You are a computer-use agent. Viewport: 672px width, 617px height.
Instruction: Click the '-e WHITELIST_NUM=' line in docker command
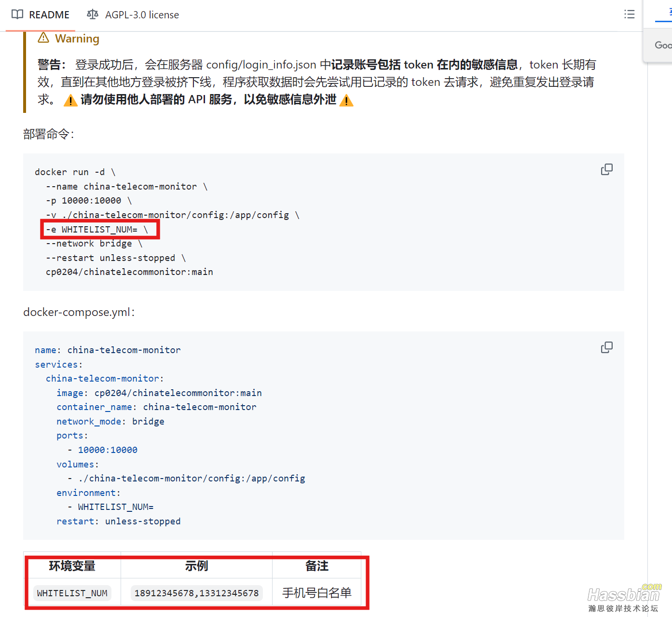click(97, 229)
